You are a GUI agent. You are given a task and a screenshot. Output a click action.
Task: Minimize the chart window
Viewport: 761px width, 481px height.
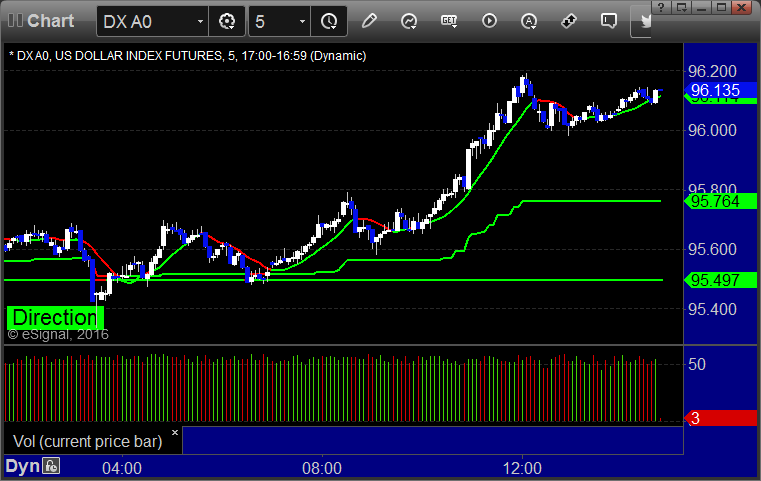click(x=701, y=7)
